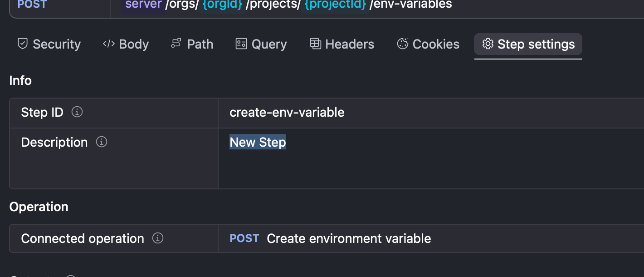
Task: Click the server variable in the URL
Action: coord(143,5)
